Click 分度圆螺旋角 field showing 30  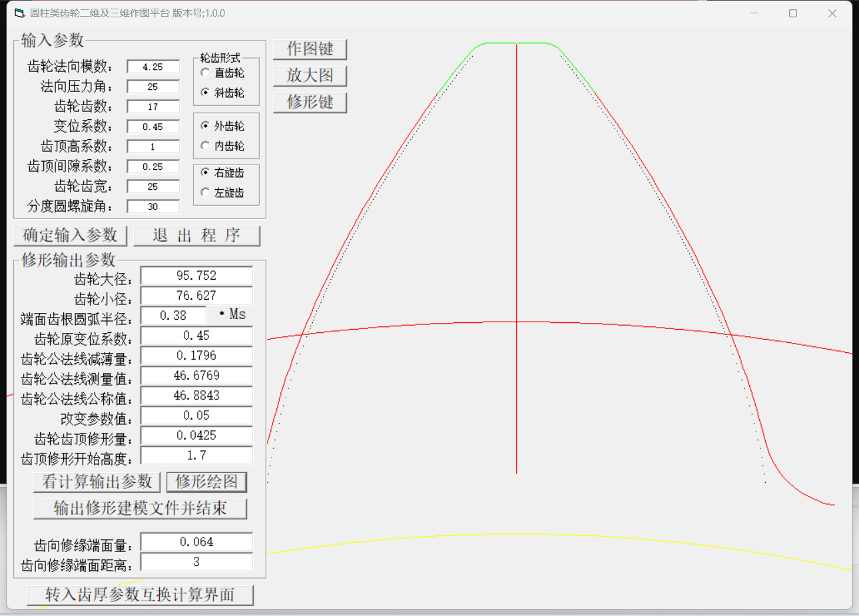(153, 206)
